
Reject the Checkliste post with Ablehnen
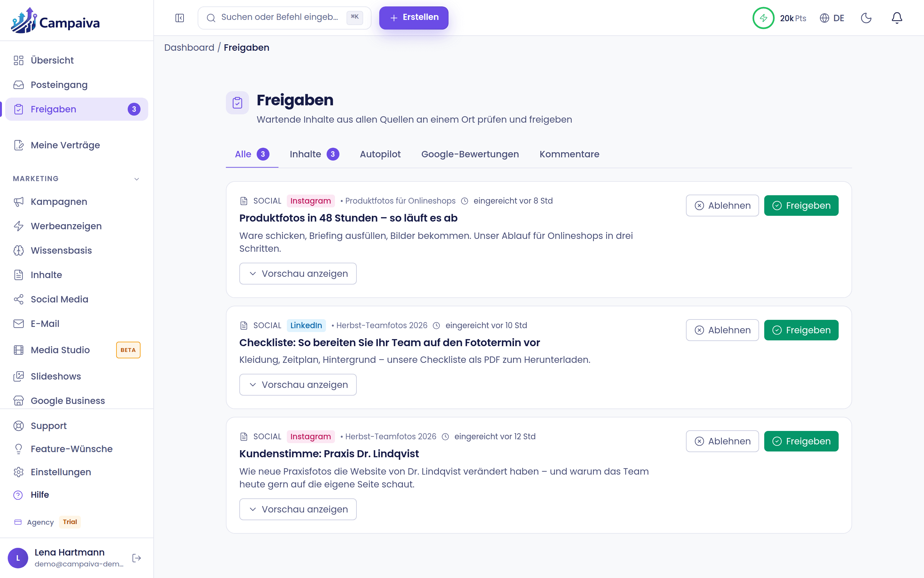(722, 330)
